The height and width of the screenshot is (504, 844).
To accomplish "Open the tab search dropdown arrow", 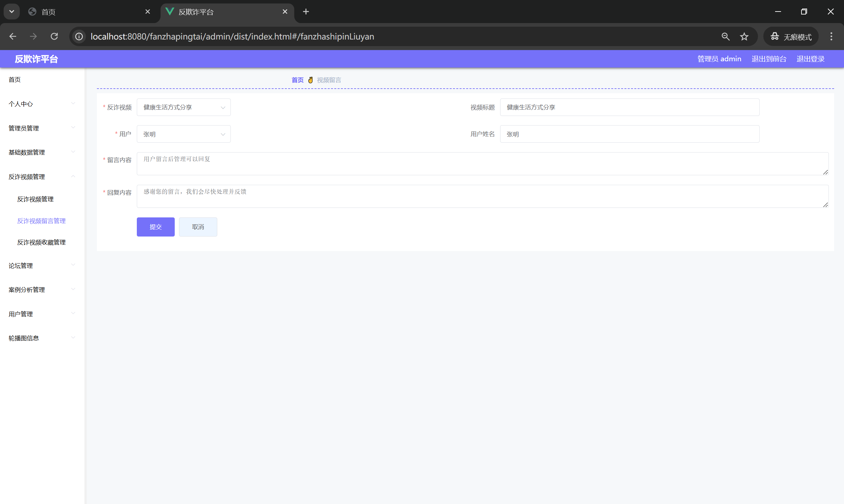I will (12, 12).
